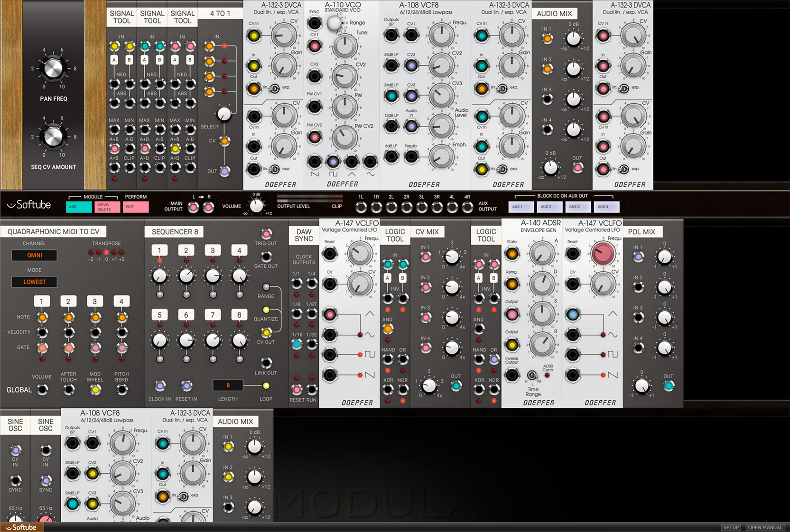790x532 pixels.
Task: Open the LOWEST mode selector
Action: [x=35, y=282]
